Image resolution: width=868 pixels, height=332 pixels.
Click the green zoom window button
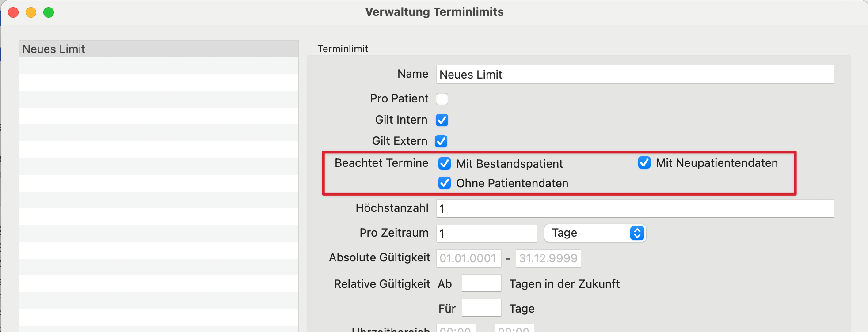click(49, 12)
